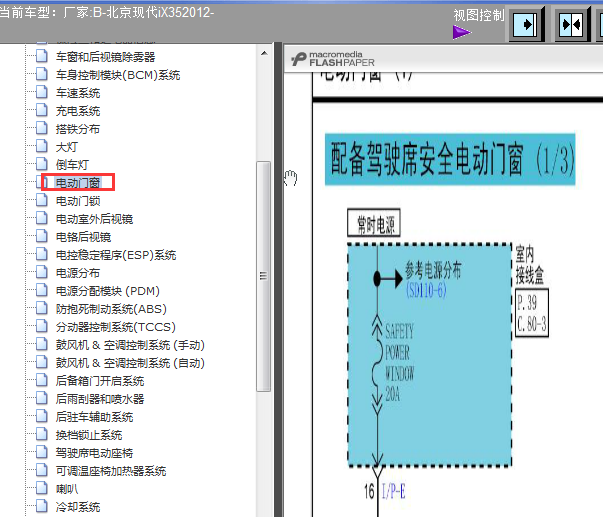This screenshot has width=603, height=517.
Task: Click the tree panel scroll-up arrow
Action: tap(264, 53)
